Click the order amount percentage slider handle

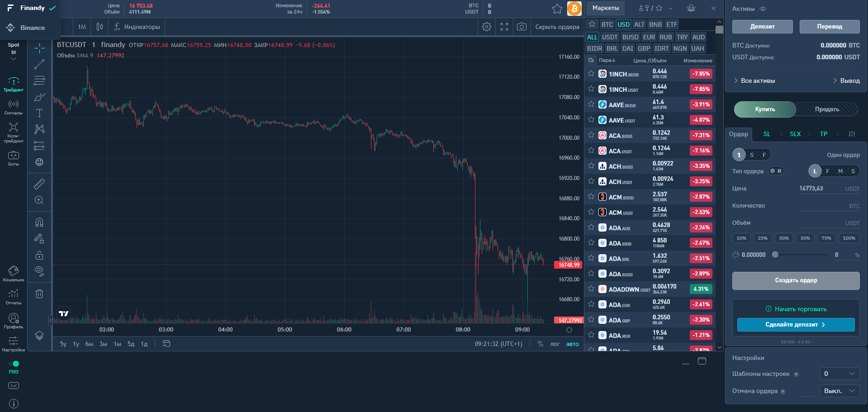pyautogui.click(x=775, y=255)
